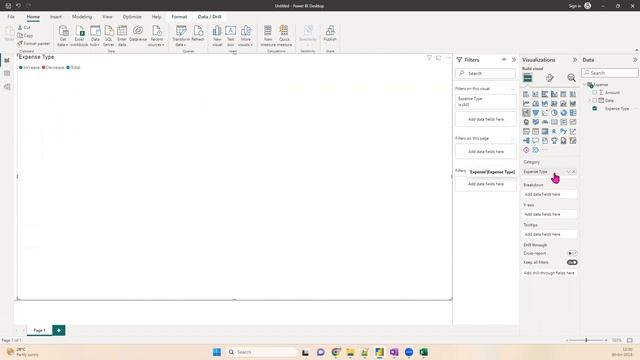The height and width of the screenshot is (360, 640).
Task: Click Sign in at title bar
Action: pyautogui.click(x=575, y=6)
